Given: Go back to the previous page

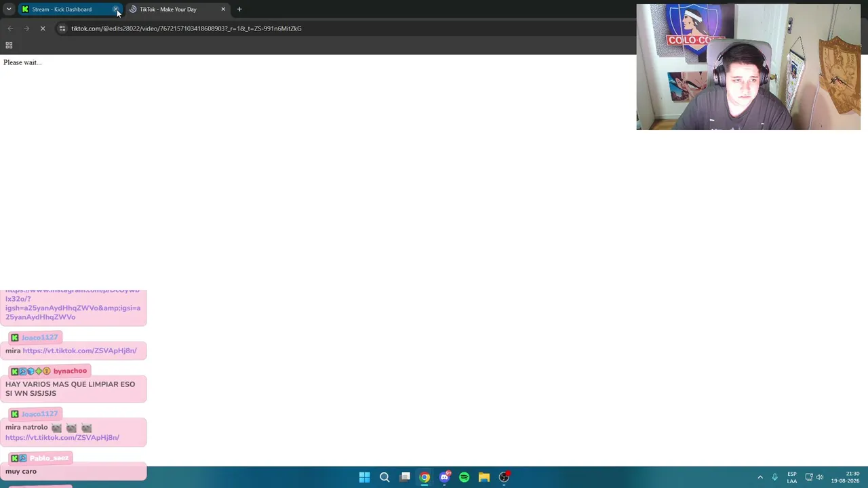Looking at the screenshot, I should click(10, 28).
